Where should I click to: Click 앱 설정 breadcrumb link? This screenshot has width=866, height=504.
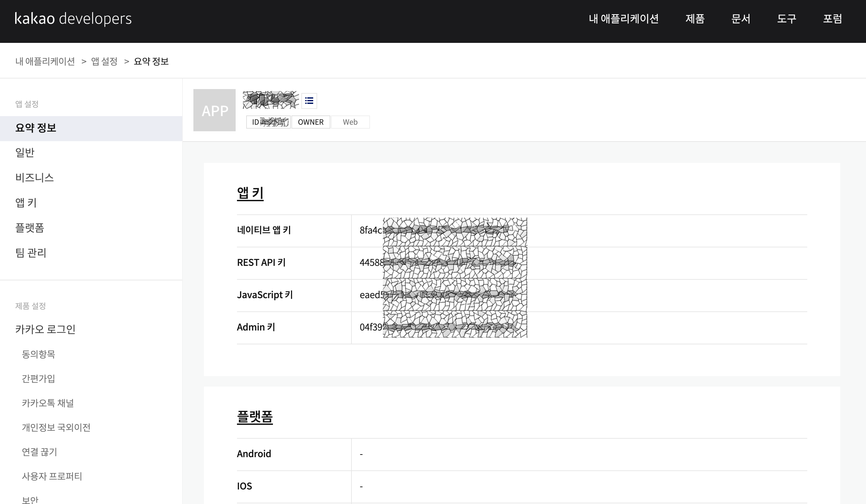coord(104,61)
